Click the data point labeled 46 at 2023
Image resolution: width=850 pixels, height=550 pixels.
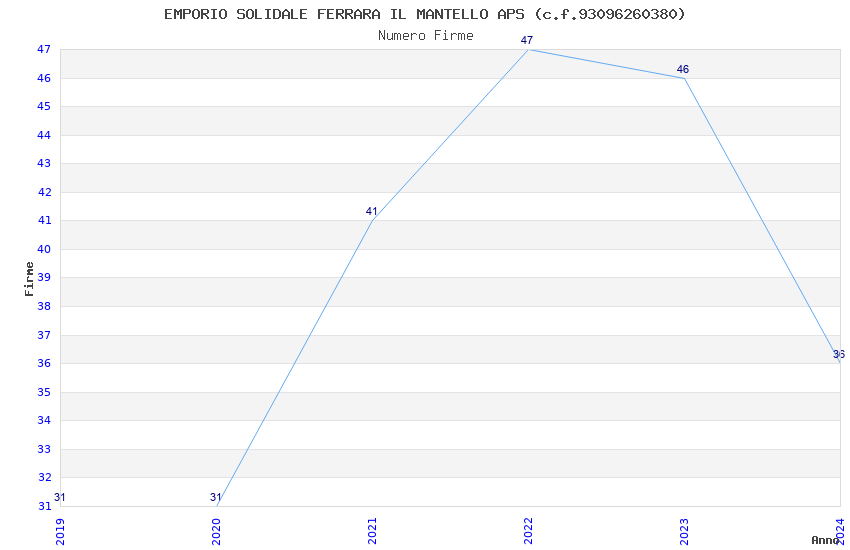[x=683, y=69]
